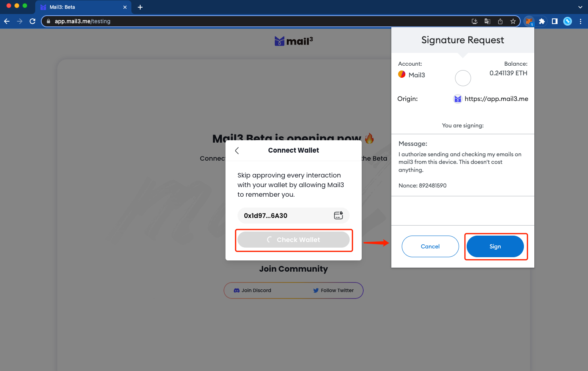The image size is (588, 371).
Task: Toggle the browser side panel icon
Action: (555, 21)
